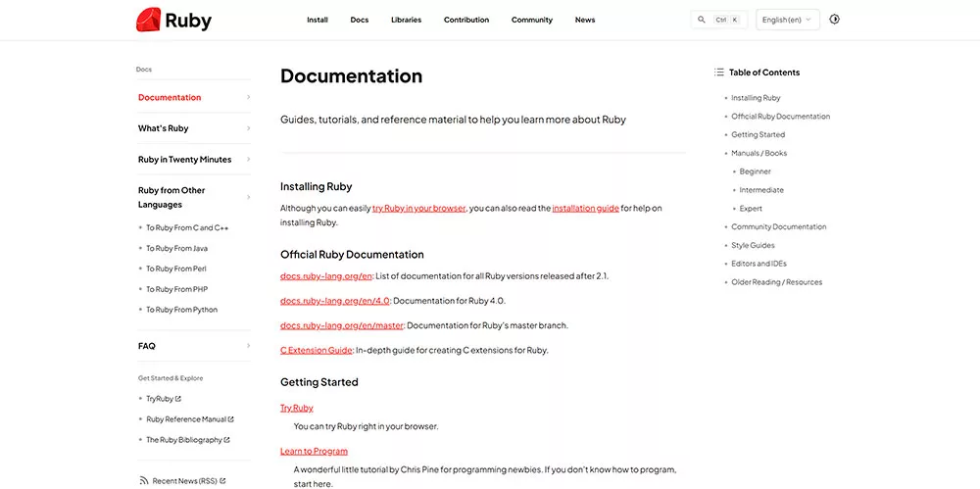Open the installation guide link
This screenshot has height=489, width=980.
click(586, 208)
